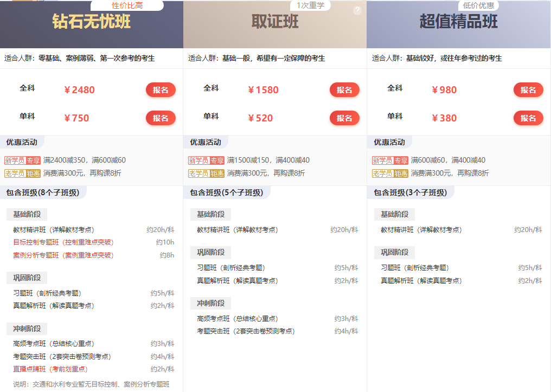The width and height of the screenshot is (551, 392).
Task: Click 新学员专享 badge under 钻石无忧班
Action: (x=22, y=160)
